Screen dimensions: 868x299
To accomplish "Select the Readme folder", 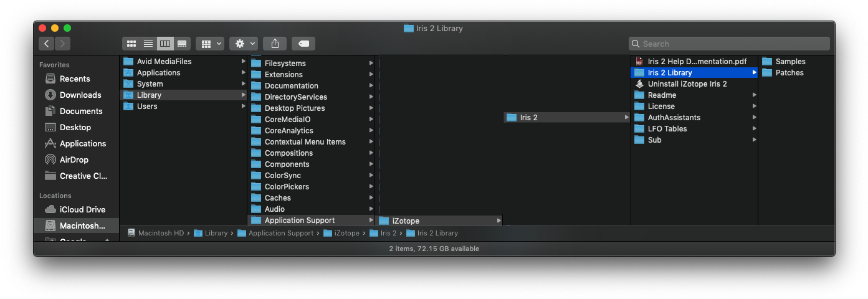I will tap(694, 95).
